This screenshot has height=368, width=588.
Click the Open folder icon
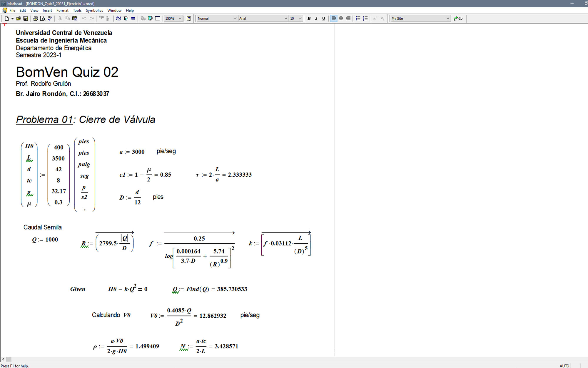[x=18, y=18]
